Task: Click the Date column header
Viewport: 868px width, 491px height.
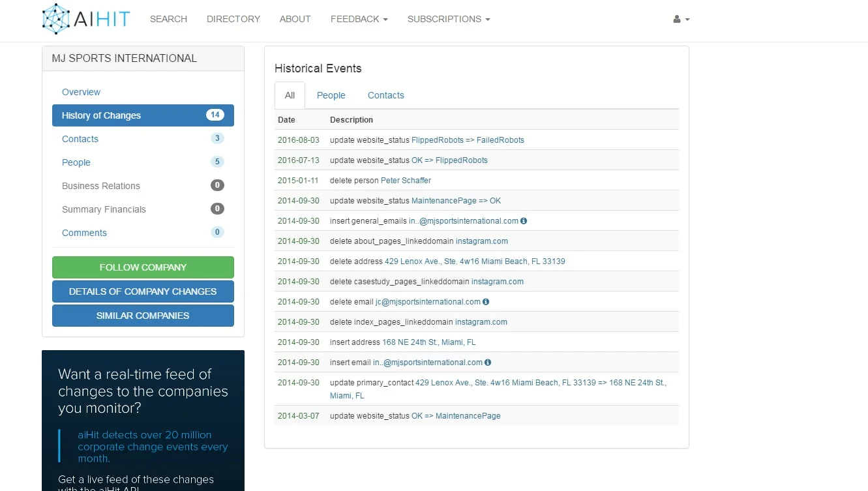Action: pos(286,120)
